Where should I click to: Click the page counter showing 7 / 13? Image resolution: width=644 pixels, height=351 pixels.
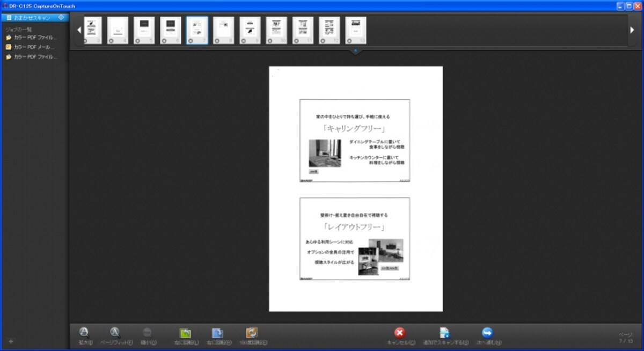pos(625,341)
